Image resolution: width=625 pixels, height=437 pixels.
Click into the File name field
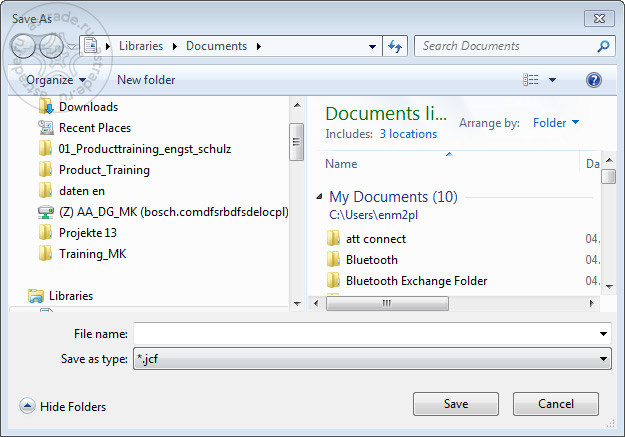[x=365, y=334]
